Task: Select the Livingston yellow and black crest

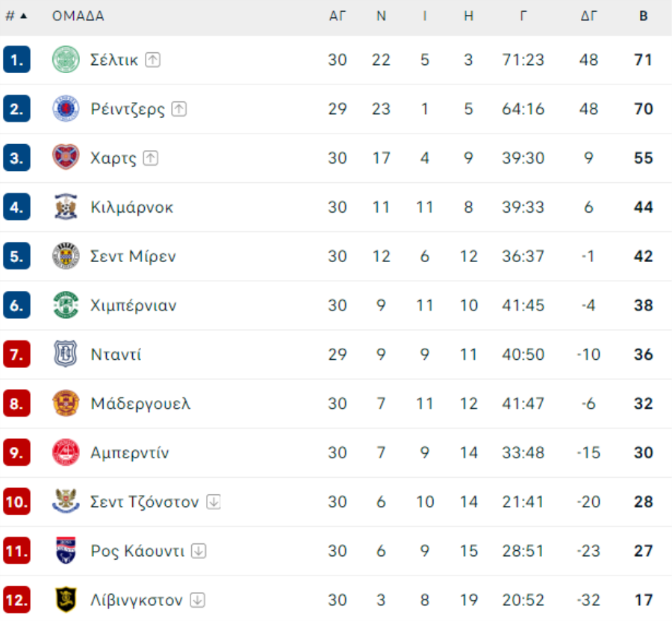Action: (66, 599)
